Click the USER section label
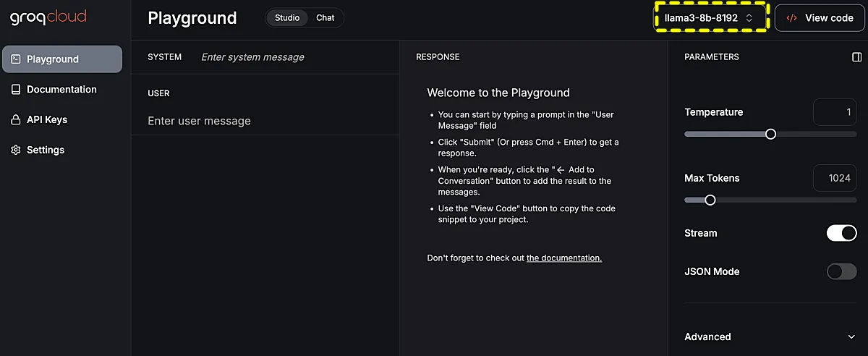 [158, 93]
